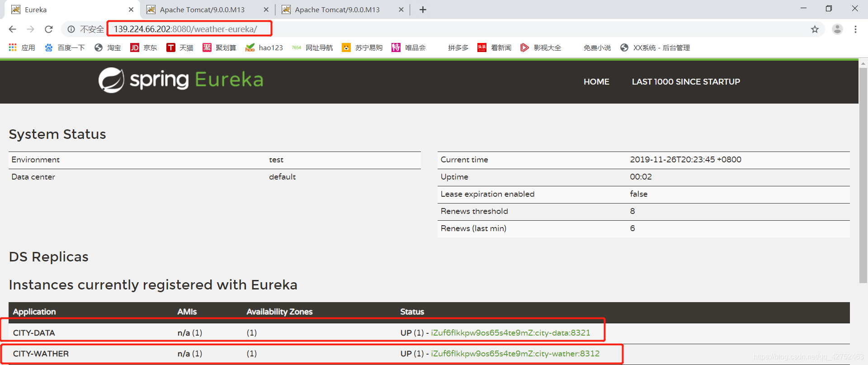The image size is (868, 365).
Task: Open the 网址导航 bookmark
Action: click(312, 47)
